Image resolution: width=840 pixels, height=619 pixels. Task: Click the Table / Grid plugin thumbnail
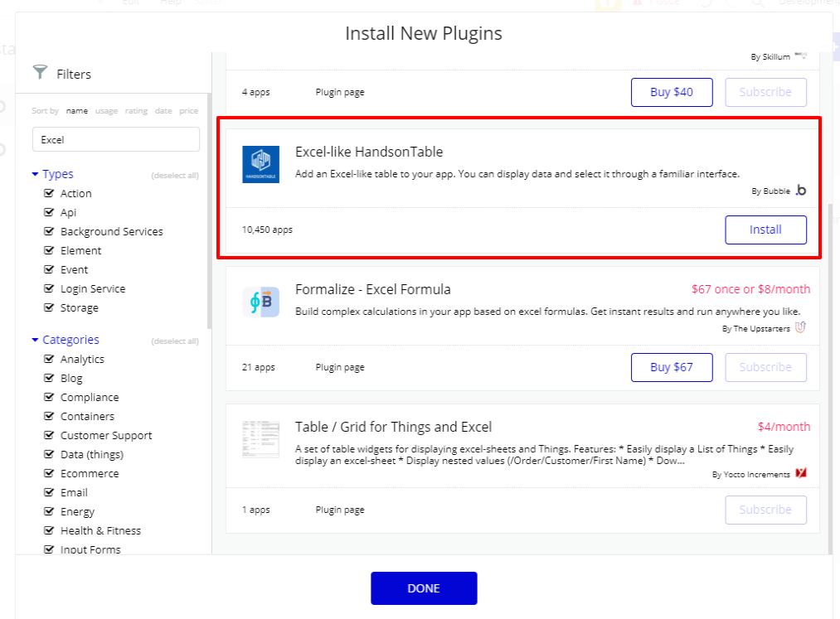tap(260, 439)
